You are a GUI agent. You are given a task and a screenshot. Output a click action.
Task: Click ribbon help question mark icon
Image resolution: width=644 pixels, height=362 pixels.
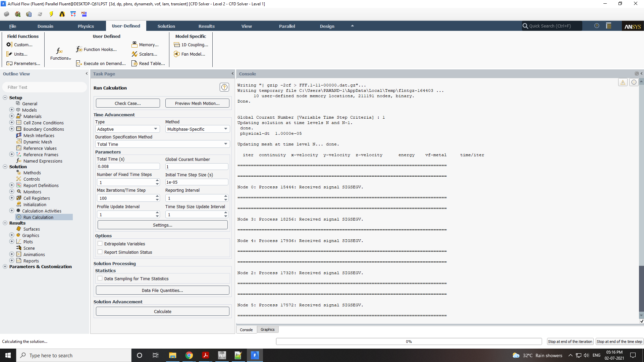(597, 26)
